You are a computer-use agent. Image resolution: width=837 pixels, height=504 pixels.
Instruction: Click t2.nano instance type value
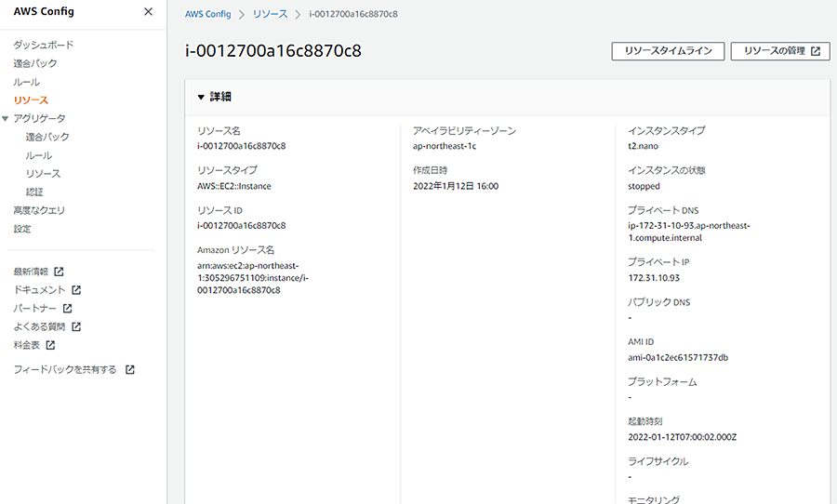coord(644,146)
